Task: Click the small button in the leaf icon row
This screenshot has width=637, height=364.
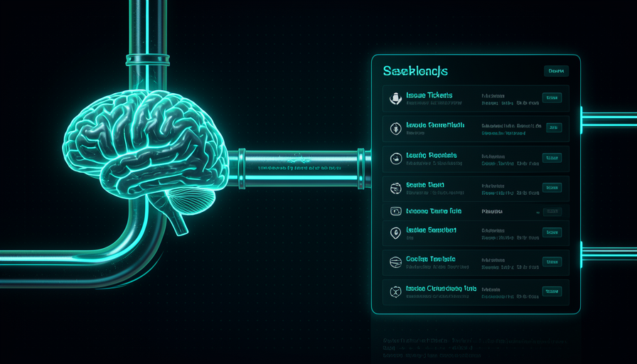Action: [x=554, y=127]
